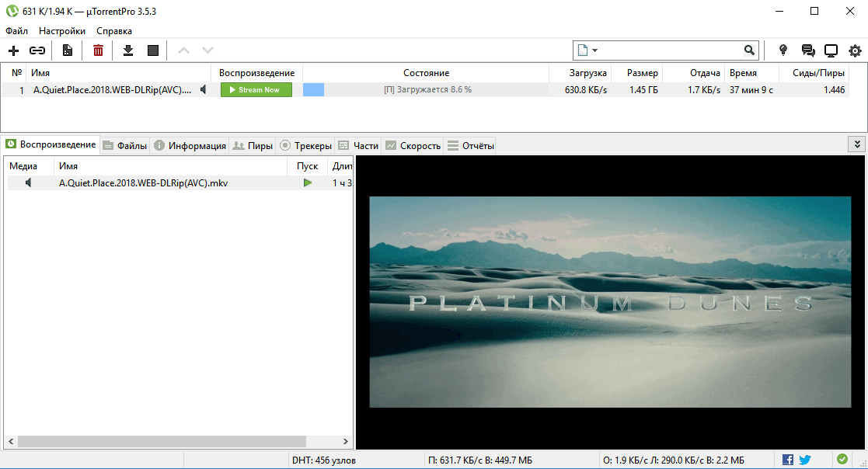Screen dimensions: 868x469
Task: Switch to the Части tab
Action: coord(358,145)
